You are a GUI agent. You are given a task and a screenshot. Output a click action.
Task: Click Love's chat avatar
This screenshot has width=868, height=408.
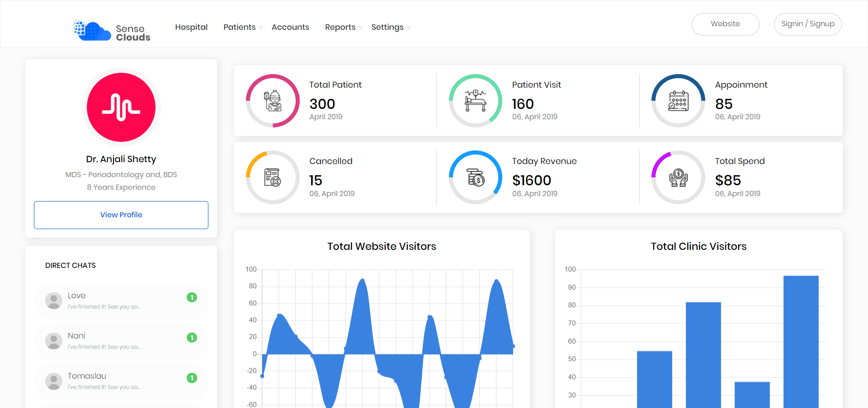pyautogui.click(x=54, y=300)
